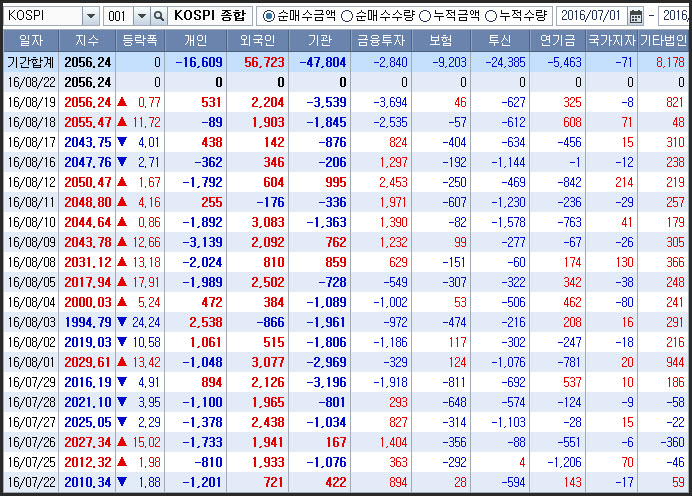The image size is (692, 496).
Task: Select the 16/08/02 date cell
Action: pyautogui.click(x=31, y=342)
